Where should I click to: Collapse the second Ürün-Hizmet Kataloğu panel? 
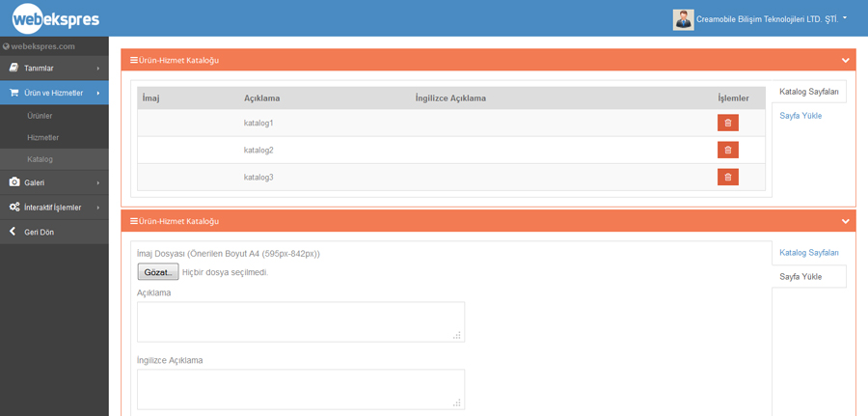point(846,221)
